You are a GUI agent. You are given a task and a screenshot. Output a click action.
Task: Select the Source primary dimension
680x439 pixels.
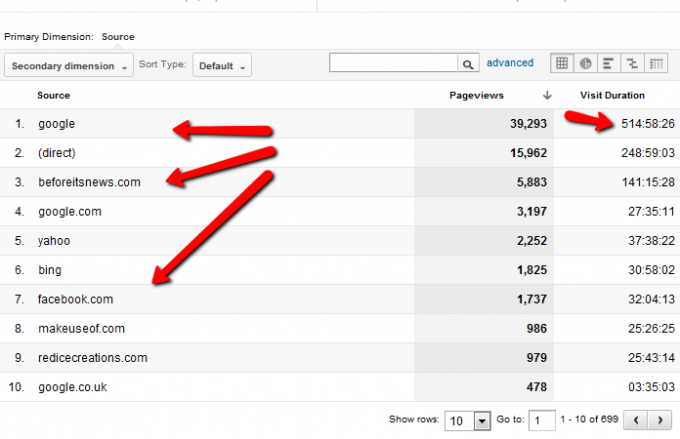click(118, 37)
